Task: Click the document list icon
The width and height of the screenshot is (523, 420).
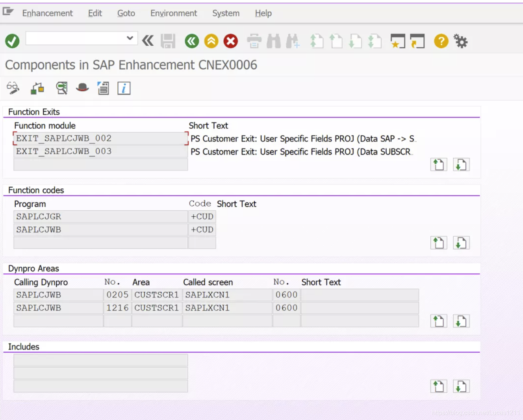Action: pos(103,88)
